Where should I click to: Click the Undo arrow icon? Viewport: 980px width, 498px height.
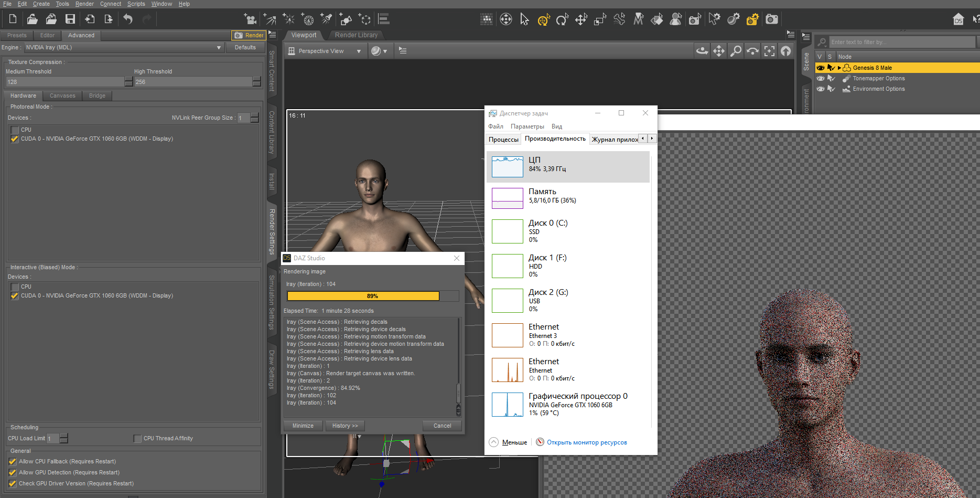128,19
